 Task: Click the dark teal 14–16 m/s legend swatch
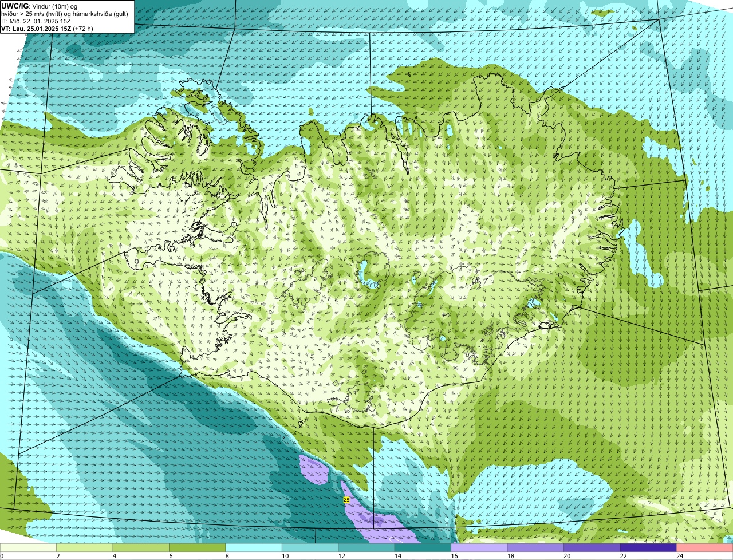[x=423, y=548]
